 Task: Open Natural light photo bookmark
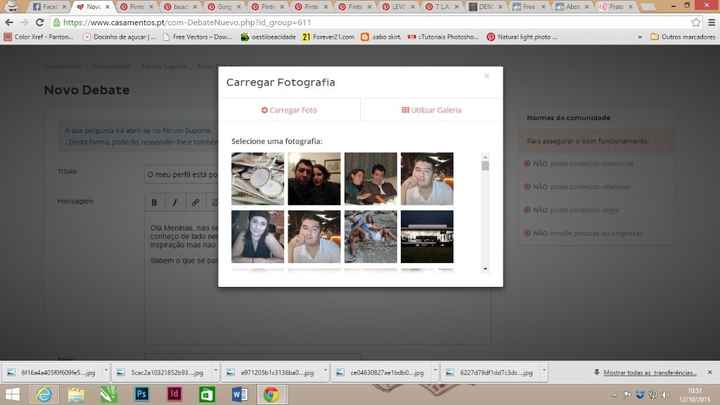pos(522,37)
